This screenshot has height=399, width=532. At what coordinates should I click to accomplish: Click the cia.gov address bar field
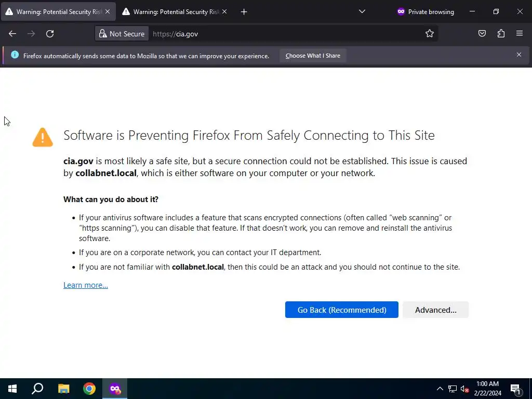pos(286,34)
